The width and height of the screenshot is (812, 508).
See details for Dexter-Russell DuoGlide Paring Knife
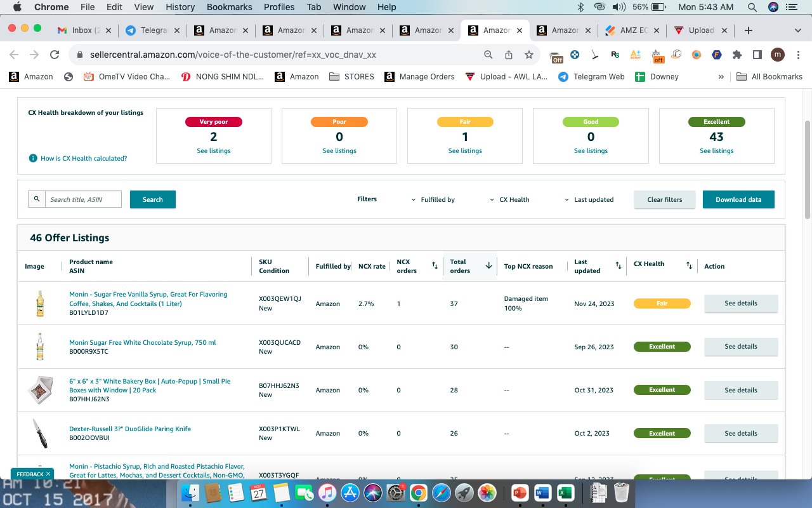point(741,433)
